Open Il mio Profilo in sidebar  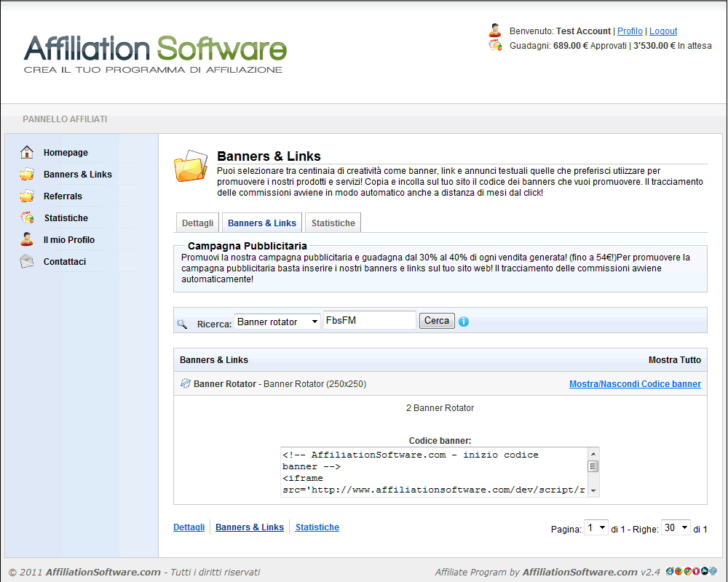coord(69,239)
